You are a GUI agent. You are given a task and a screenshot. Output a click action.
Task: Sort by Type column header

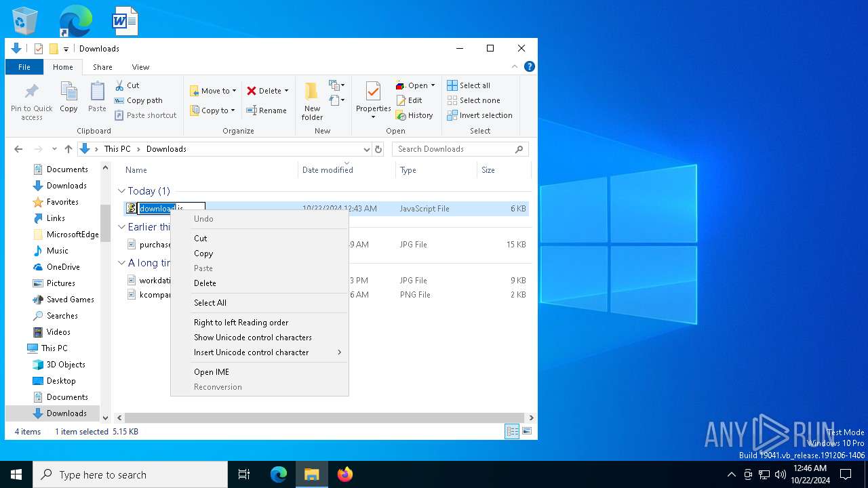[436, 169]
